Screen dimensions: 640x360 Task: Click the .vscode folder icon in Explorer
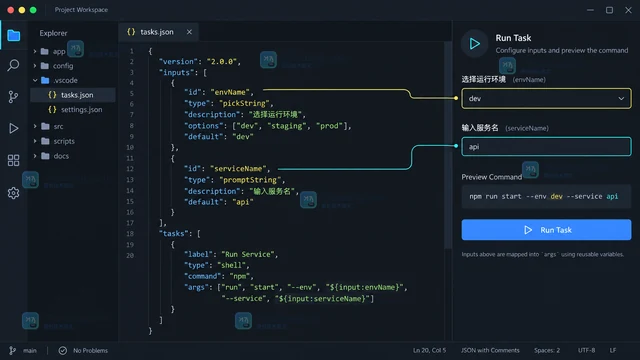coord(45,80)
